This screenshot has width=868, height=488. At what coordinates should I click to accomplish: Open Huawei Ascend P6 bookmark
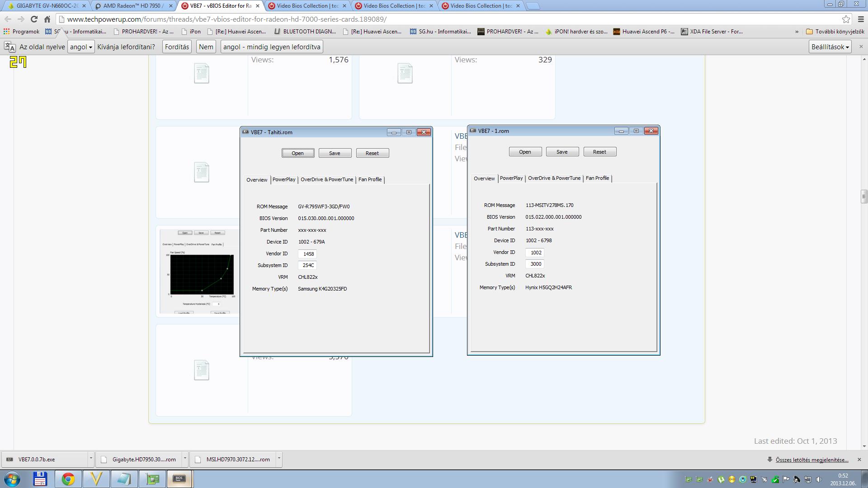(644, 32)
